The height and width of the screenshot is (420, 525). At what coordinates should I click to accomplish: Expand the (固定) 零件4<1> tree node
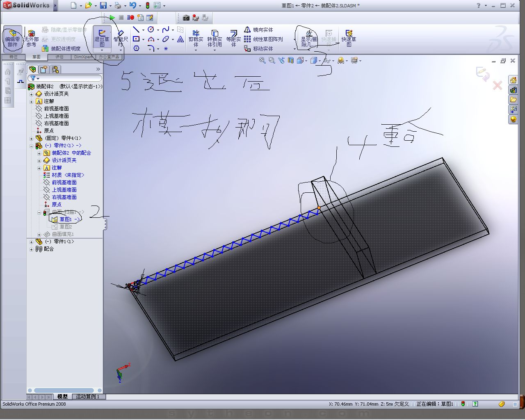[x=32, y=138]
